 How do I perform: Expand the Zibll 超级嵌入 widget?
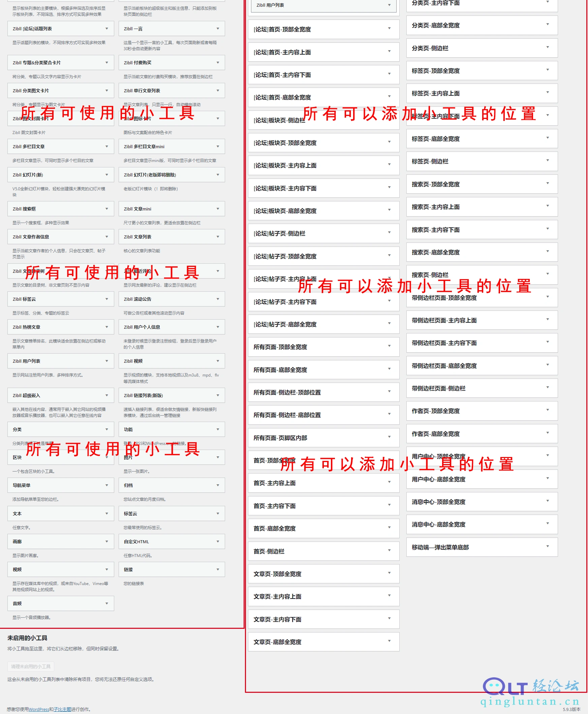[61, 395]
